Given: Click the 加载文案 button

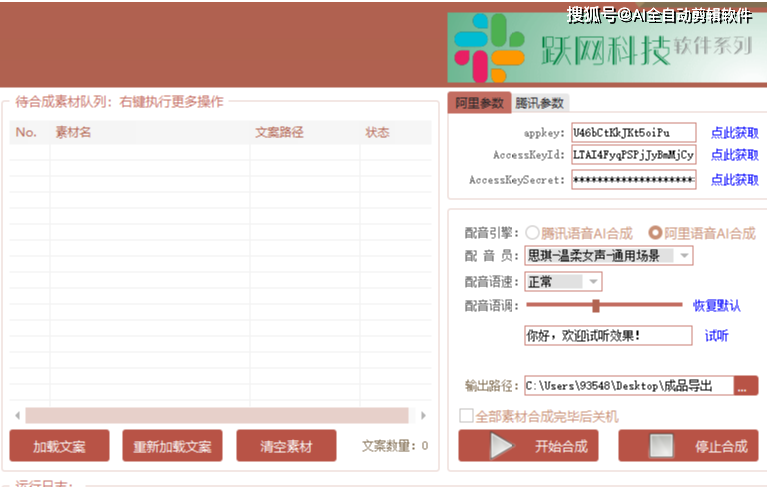Looking at the screenshot, I should [59, 445].
